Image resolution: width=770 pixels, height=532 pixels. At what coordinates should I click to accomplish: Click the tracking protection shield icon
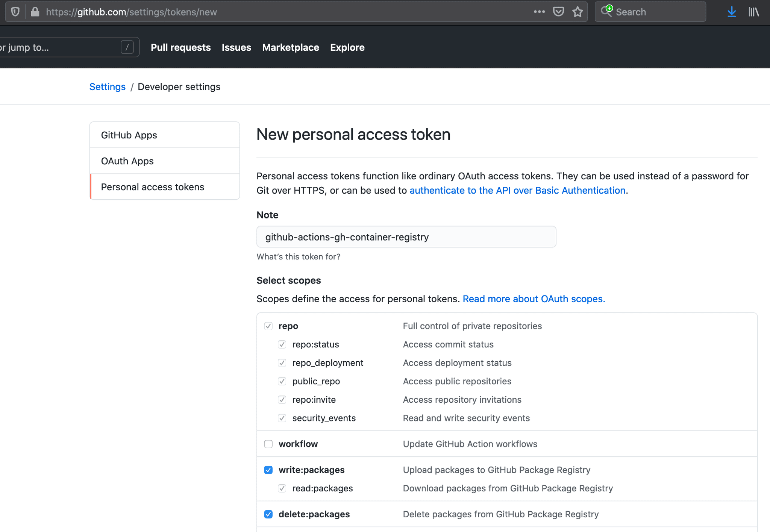15,12
